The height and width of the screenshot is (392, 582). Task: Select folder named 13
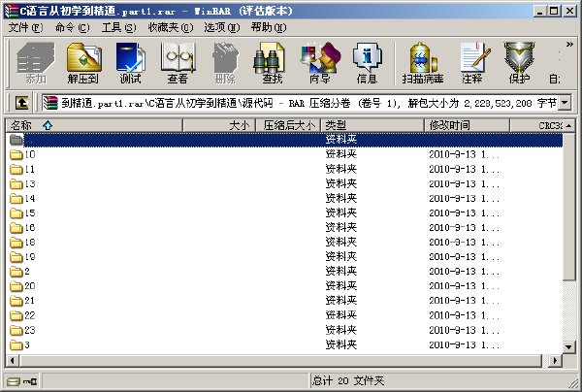click(x=284, y=183)
